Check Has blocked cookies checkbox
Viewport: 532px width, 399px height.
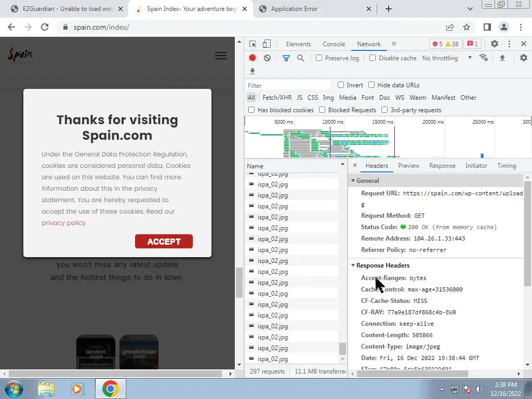tap(251, 110)
